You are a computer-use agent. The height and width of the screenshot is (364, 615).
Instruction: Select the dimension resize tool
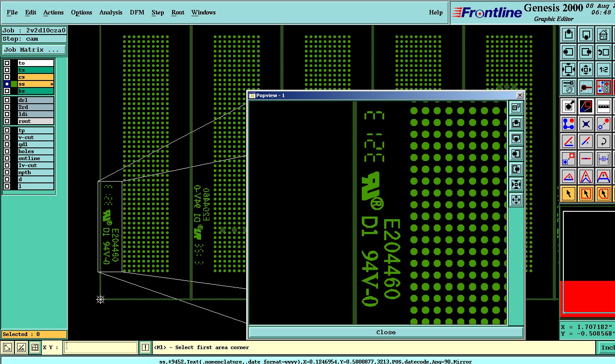click(x=604, y=159)
